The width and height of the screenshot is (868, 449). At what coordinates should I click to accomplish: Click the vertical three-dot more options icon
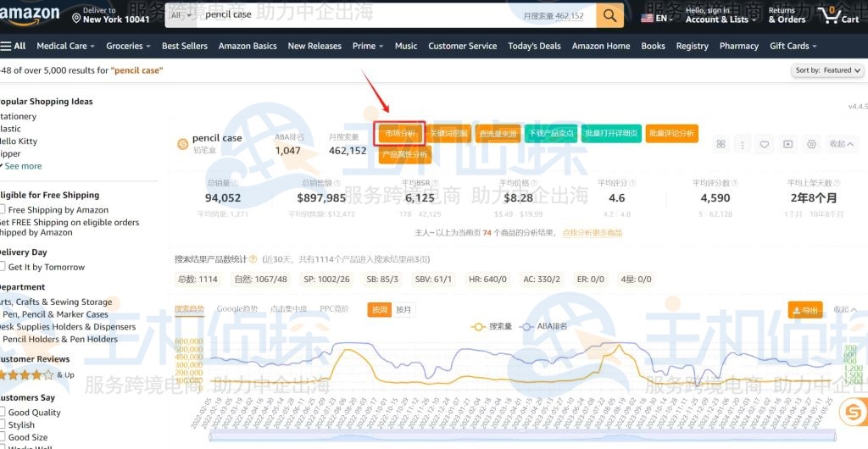tap(743, 144)
